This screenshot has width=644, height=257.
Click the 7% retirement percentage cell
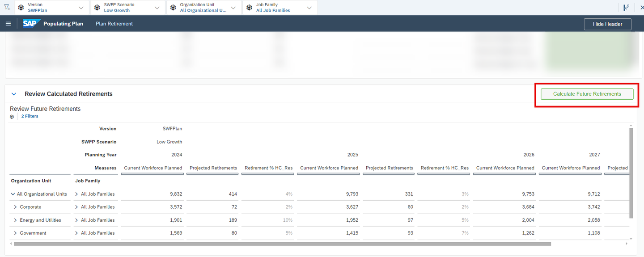pos(444,233)
